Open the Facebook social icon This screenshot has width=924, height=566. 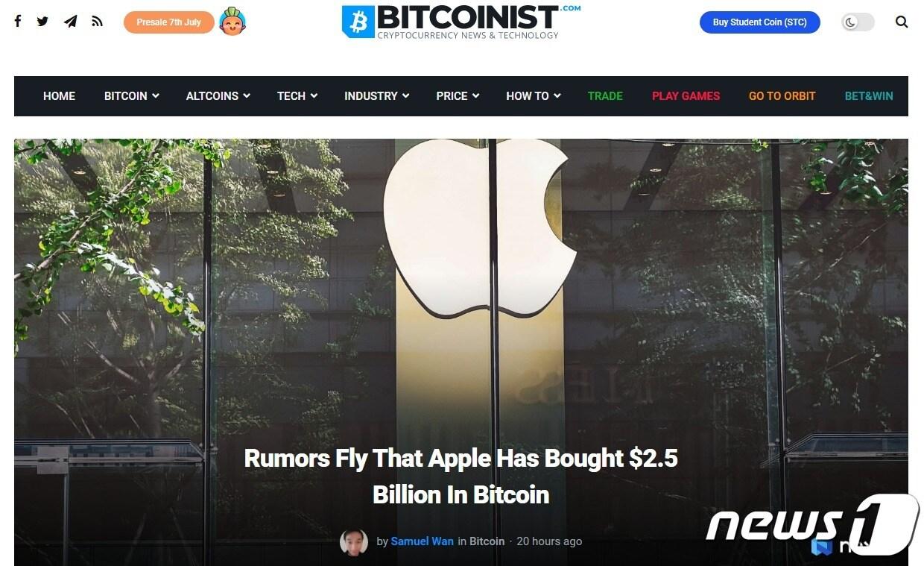pyautogui.click(x=18, y=21)
